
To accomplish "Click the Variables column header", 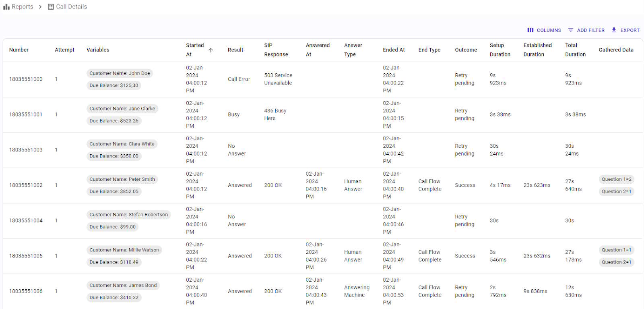I will (x=98, y=50).
